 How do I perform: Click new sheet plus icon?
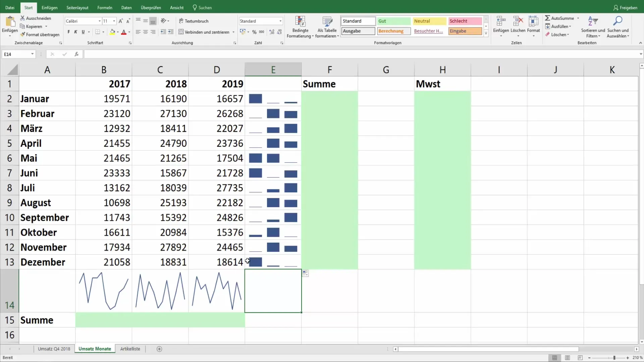tap(159, 349)
